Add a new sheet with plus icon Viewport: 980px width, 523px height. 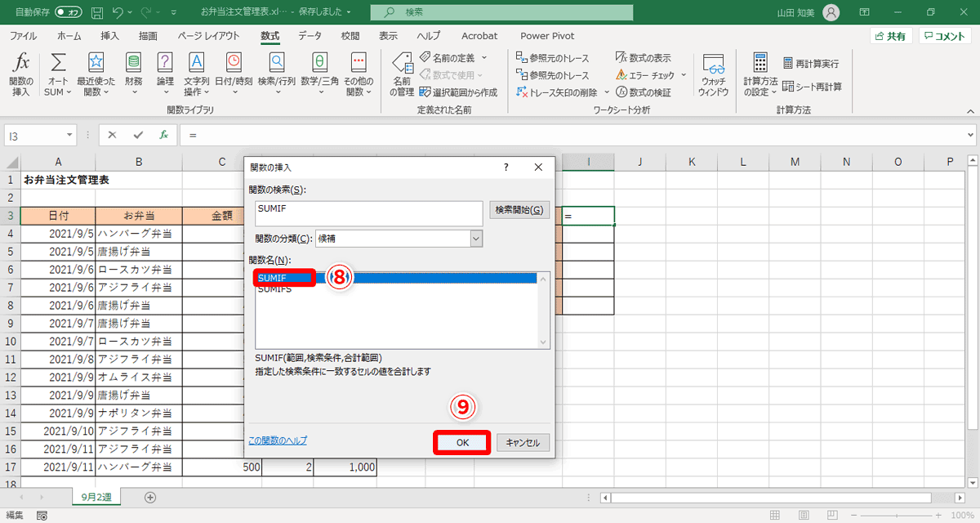coord(149,497)
